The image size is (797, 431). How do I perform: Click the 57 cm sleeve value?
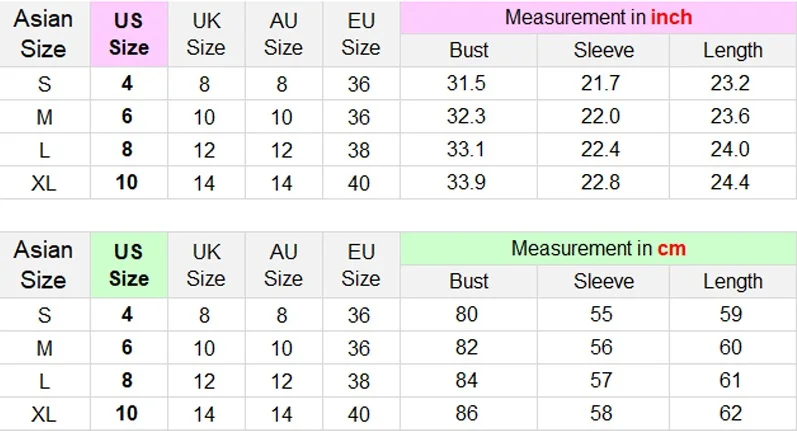[x=600, y=381]
